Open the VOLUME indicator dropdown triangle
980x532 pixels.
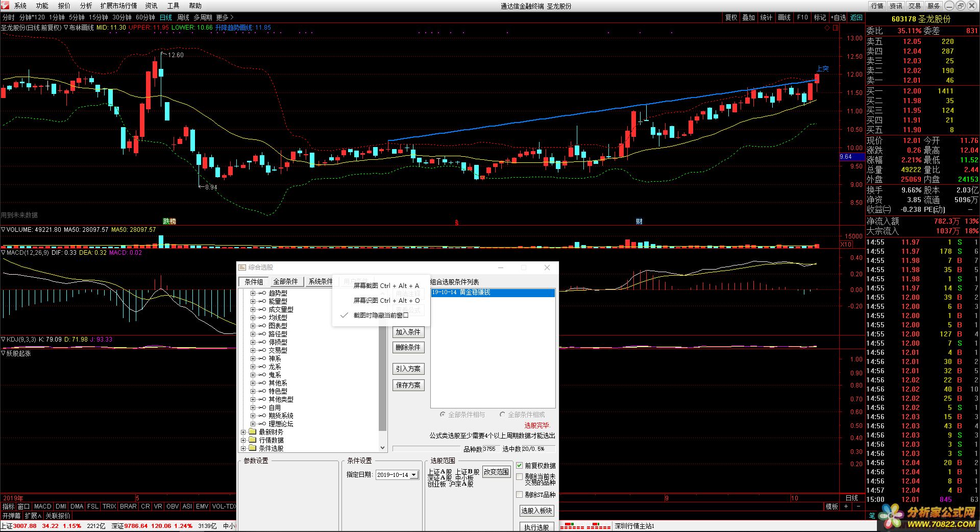click(x=3, y=230)
